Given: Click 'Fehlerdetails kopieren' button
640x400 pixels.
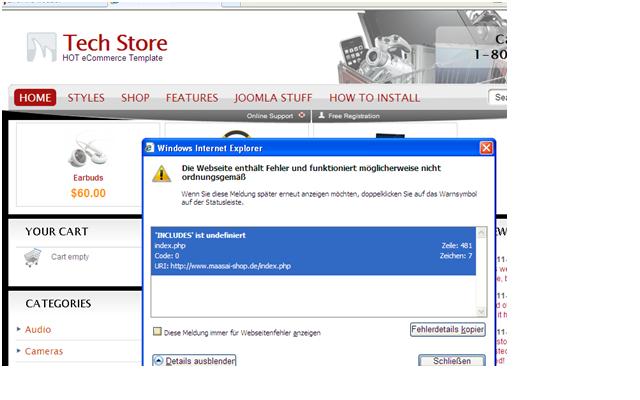Looking at the screenshot, I should pyautogui.click(x=448, y=329).
